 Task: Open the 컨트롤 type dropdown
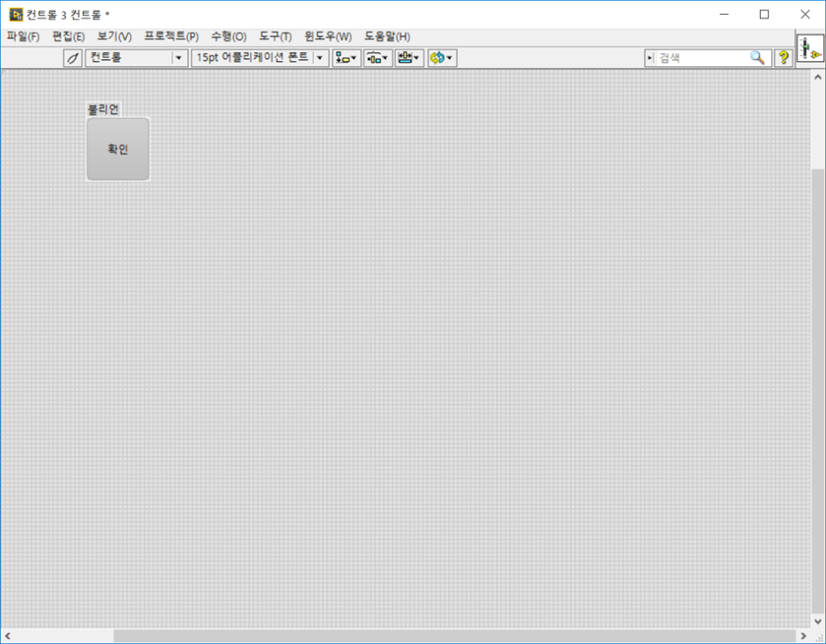click(x=137, y=58)
